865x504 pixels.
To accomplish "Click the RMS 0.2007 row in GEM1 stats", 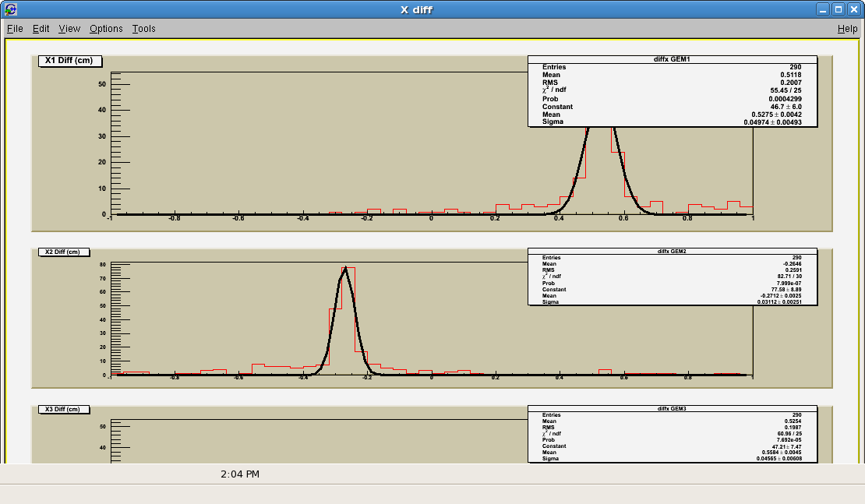I will coord(672,83).
